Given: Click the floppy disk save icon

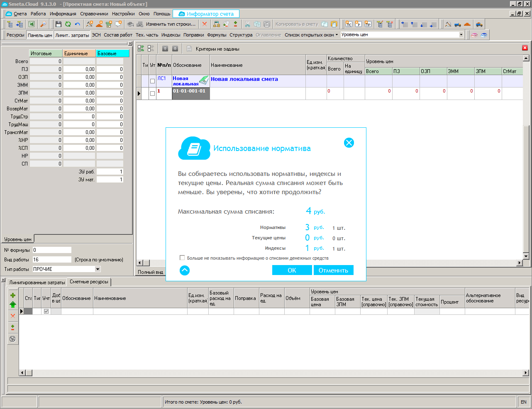Looking at the screenshot, I should tap(59, 24).
